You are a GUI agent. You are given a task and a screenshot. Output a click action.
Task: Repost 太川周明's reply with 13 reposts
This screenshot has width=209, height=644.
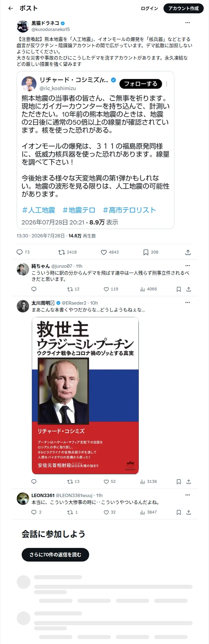point(70,482)
